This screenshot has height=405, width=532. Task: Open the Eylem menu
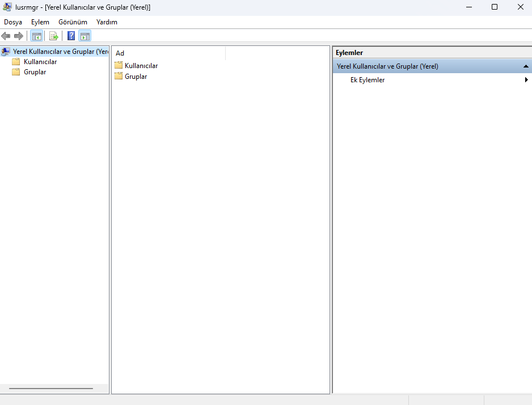pyautogui.click(x=40, y=22)
